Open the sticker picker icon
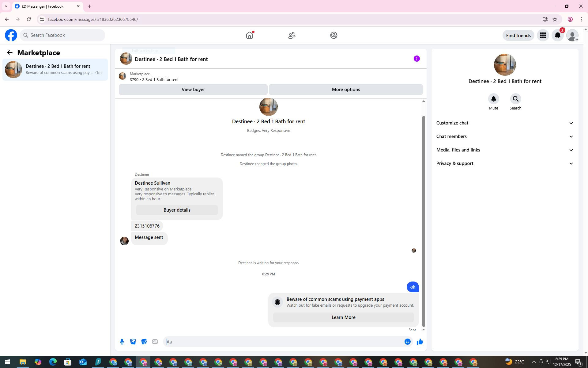The height and width of the screenshot is (368, 588). click(x=144, y=342)
